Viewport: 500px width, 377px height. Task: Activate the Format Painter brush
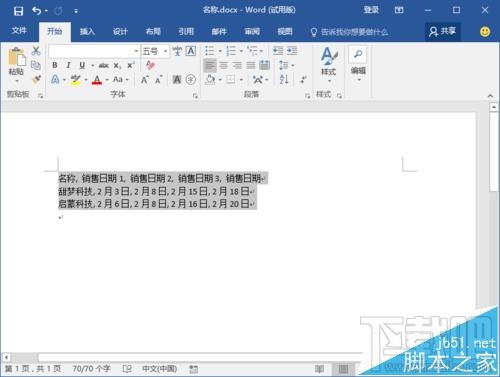36,79
